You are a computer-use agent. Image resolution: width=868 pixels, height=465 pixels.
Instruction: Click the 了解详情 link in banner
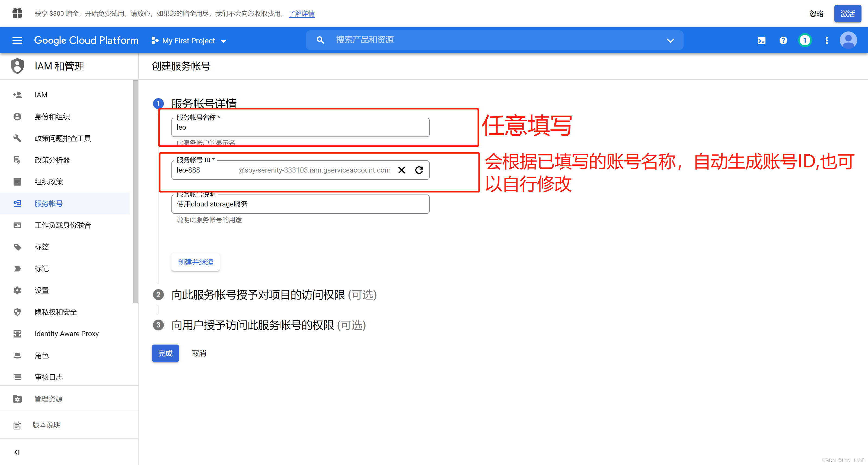(x=301, y=14)
